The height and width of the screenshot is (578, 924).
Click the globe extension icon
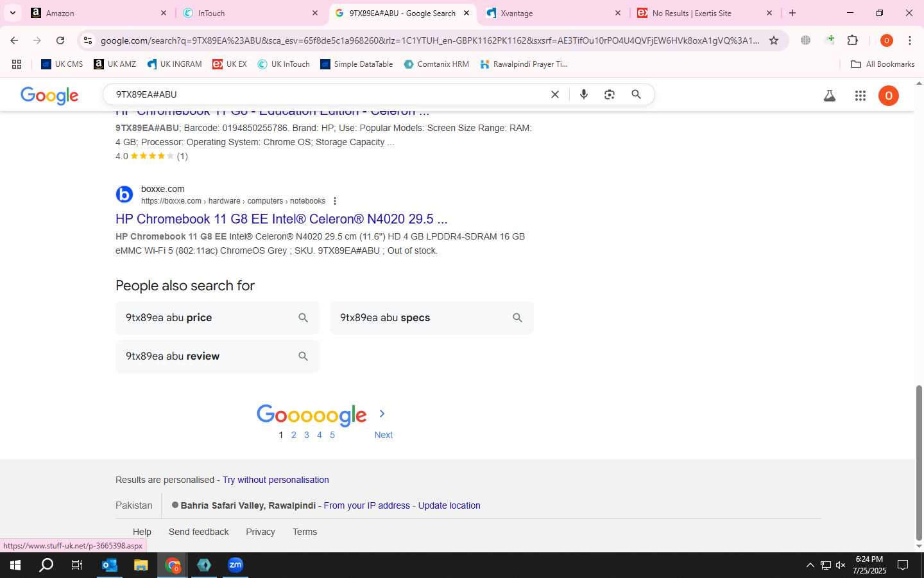(x=806, y=40)
